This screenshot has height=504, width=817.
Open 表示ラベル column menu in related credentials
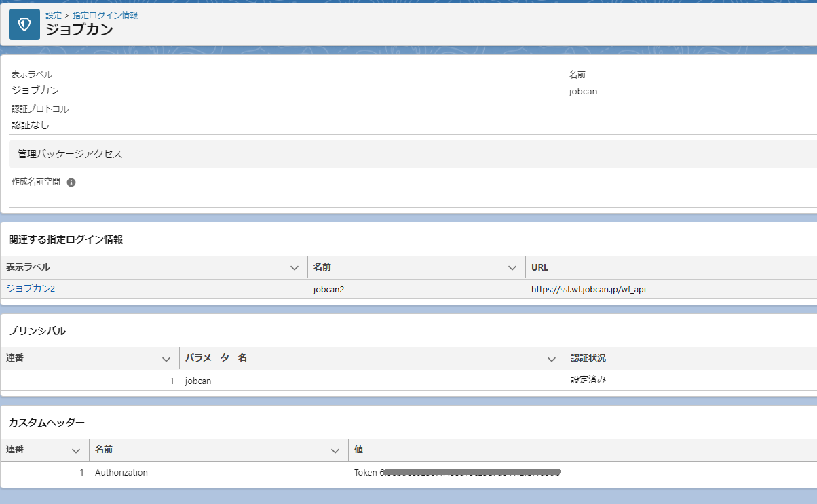point(294,268)
